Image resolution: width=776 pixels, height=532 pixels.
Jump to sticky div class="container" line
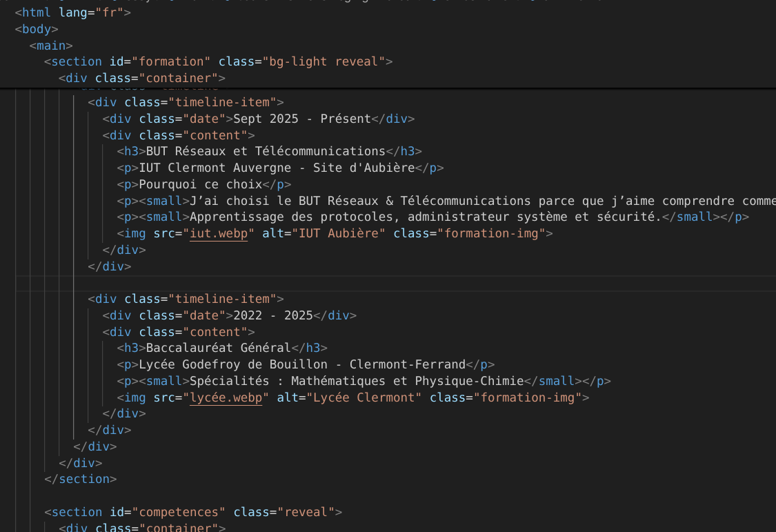point(142,78)
